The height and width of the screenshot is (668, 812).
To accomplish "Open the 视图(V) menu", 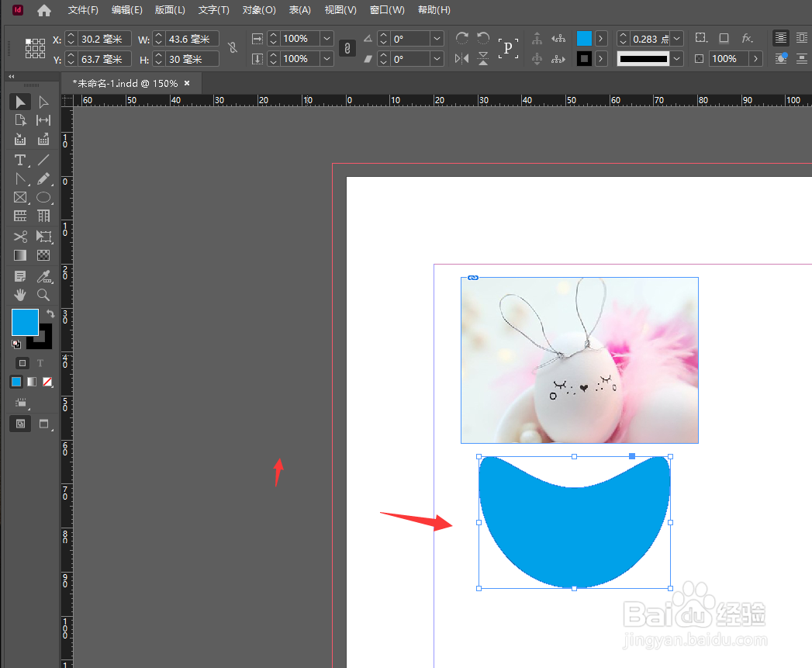I will point(340,10).
